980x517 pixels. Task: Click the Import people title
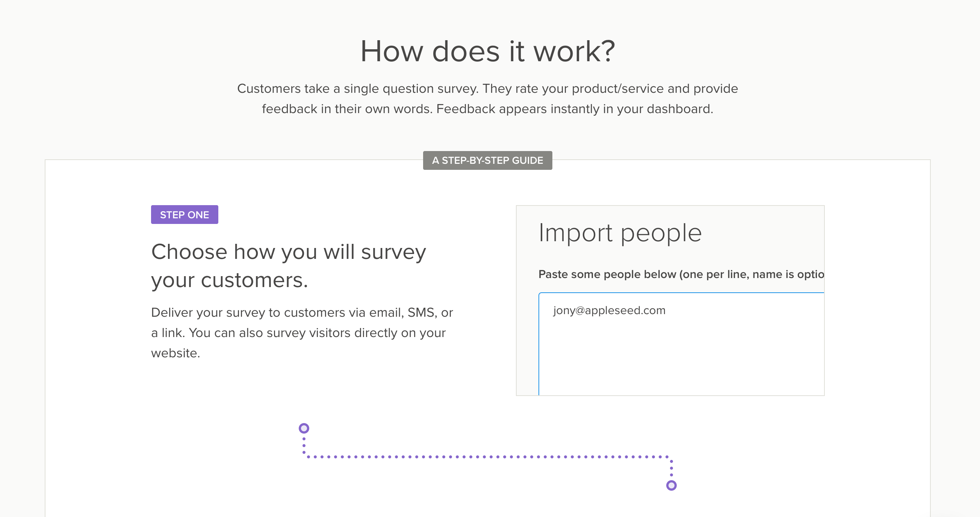[620, 233]
